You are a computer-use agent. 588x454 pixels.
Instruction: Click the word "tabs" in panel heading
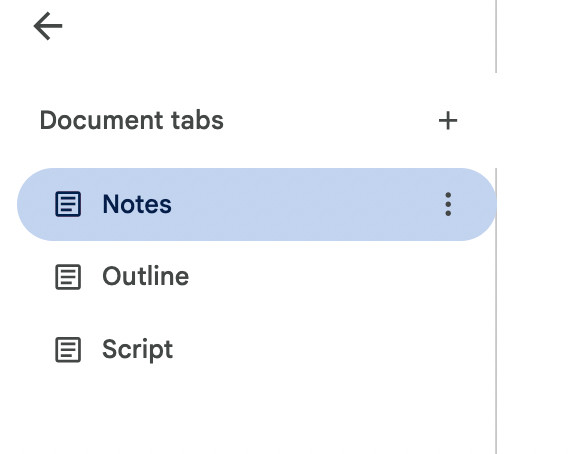tap(198, 121)
